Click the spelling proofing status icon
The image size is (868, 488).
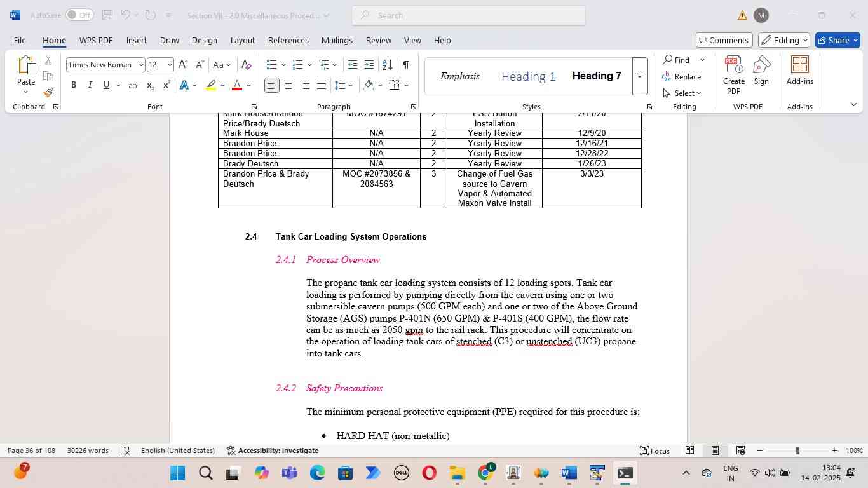coord(125,451)
